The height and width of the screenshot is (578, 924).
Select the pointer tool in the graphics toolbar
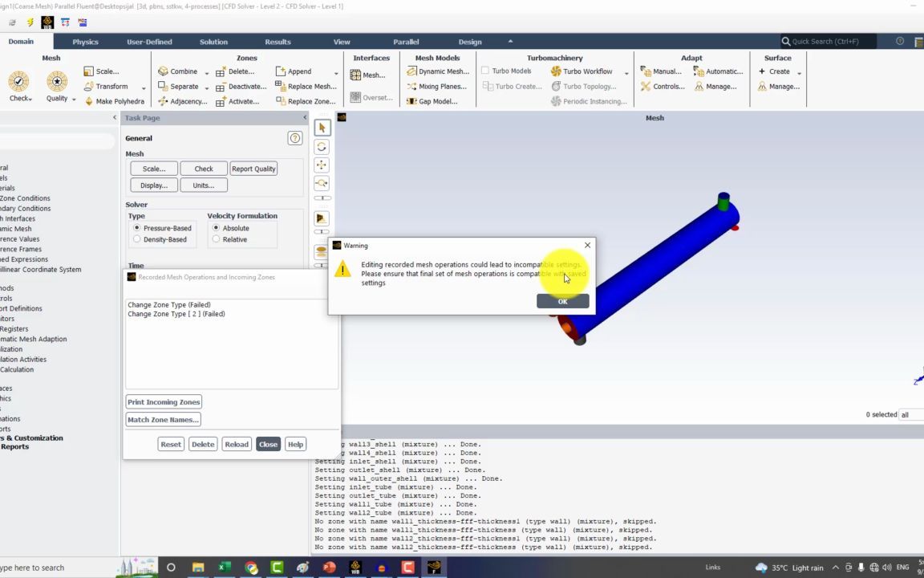(321, 128)
